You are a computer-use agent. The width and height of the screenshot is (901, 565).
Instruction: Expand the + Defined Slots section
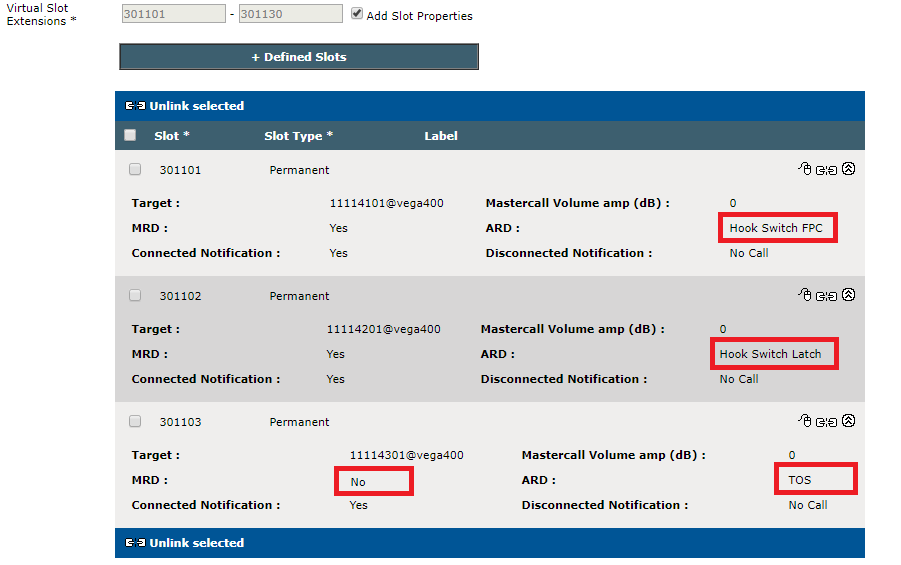[x=299, y=57]
